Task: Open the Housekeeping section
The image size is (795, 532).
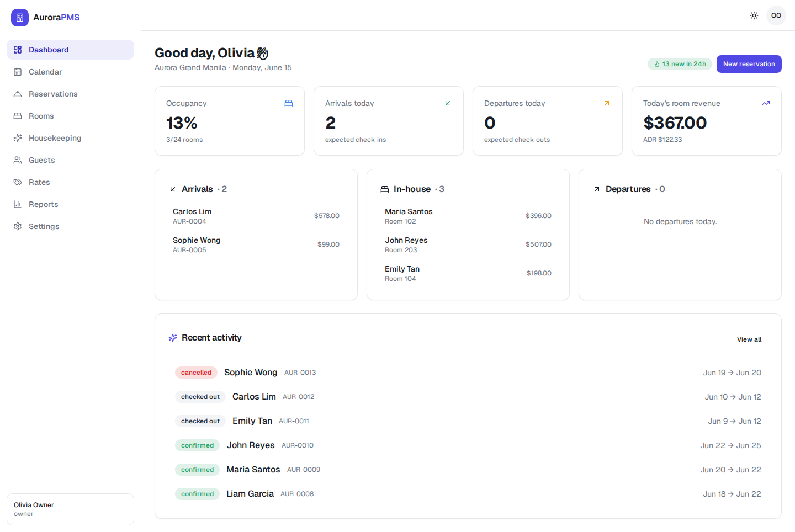Action: (x=70, y=138)
